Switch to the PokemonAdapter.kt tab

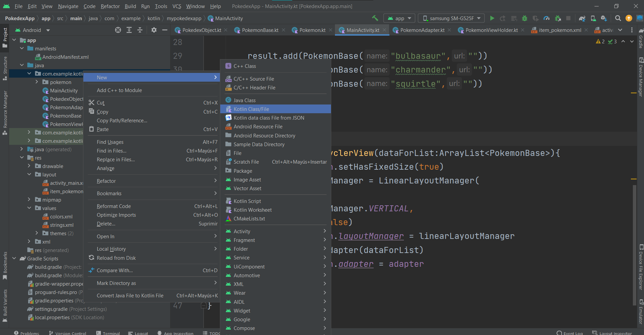422,30
